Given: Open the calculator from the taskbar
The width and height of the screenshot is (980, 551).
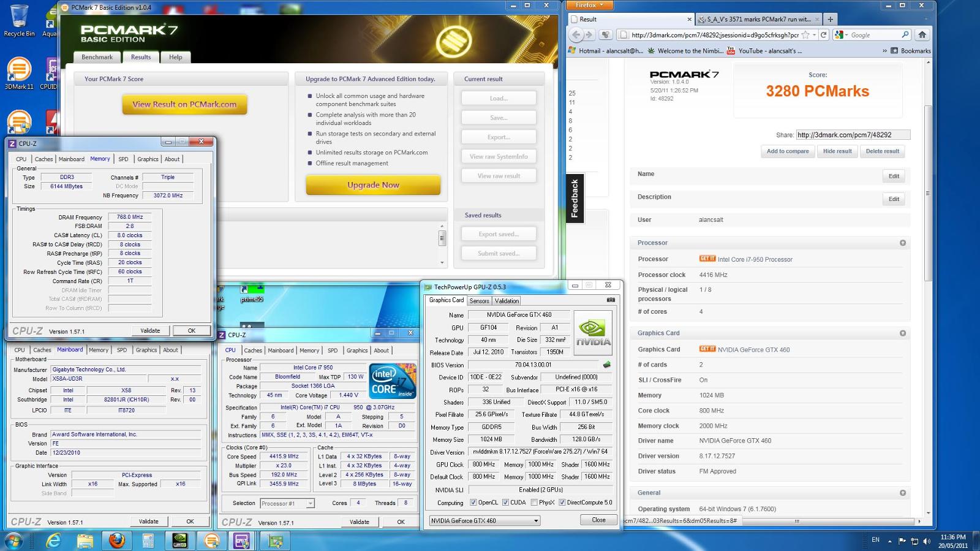Looking at the screenshot, I should coord(148,541).
